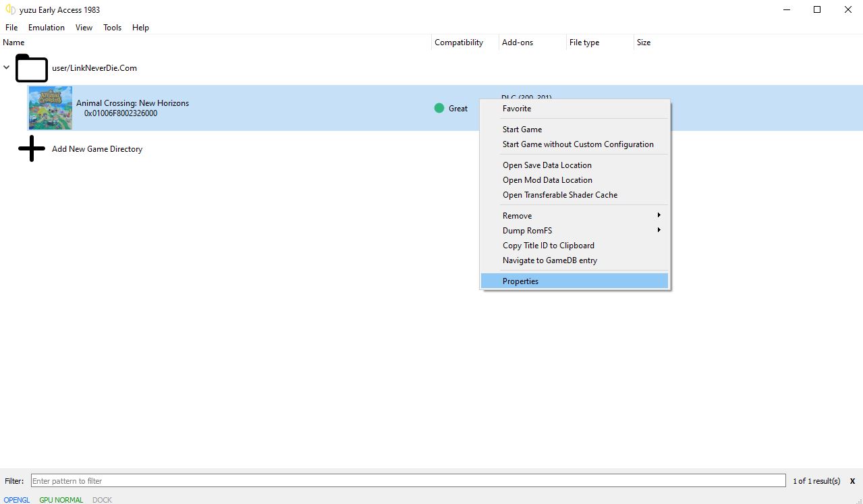Toggle the OPENGL renderer status button

[x=17, y=500]
